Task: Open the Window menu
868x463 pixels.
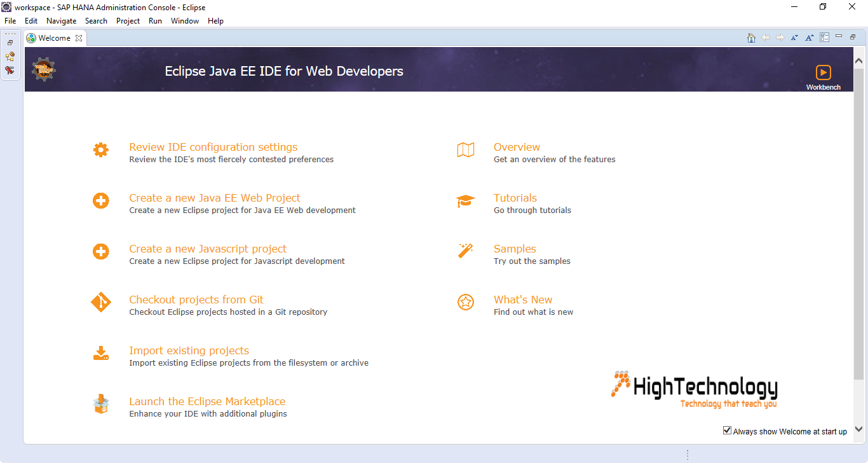Action: click(185, 21)
